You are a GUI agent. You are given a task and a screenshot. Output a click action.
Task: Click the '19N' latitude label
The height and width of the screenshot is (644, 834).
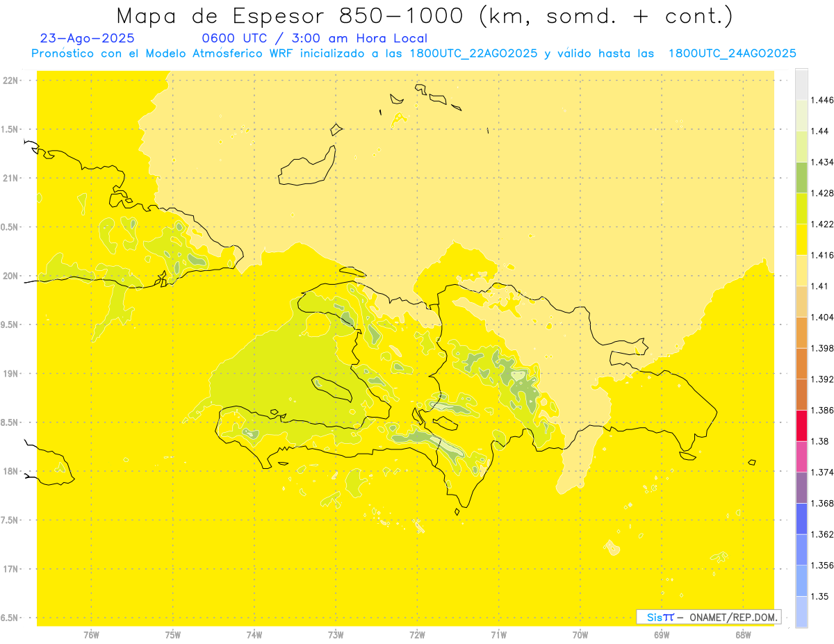pyautogui.click(x=10, y=373)
